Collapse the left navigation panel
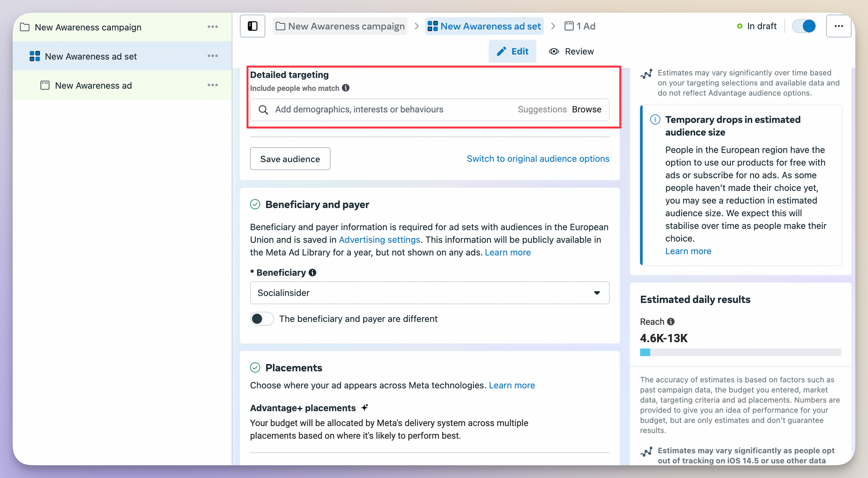This screenshot has height=478, width=868. tap(252, 26)
